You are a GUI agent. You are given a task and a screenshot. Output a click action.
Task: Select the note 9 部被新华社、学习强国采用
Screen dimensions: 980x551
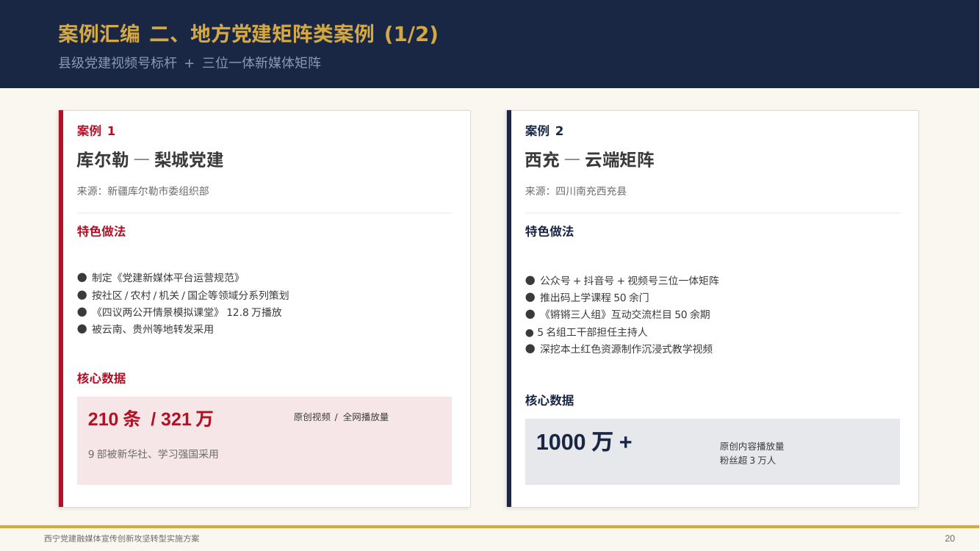154,454
